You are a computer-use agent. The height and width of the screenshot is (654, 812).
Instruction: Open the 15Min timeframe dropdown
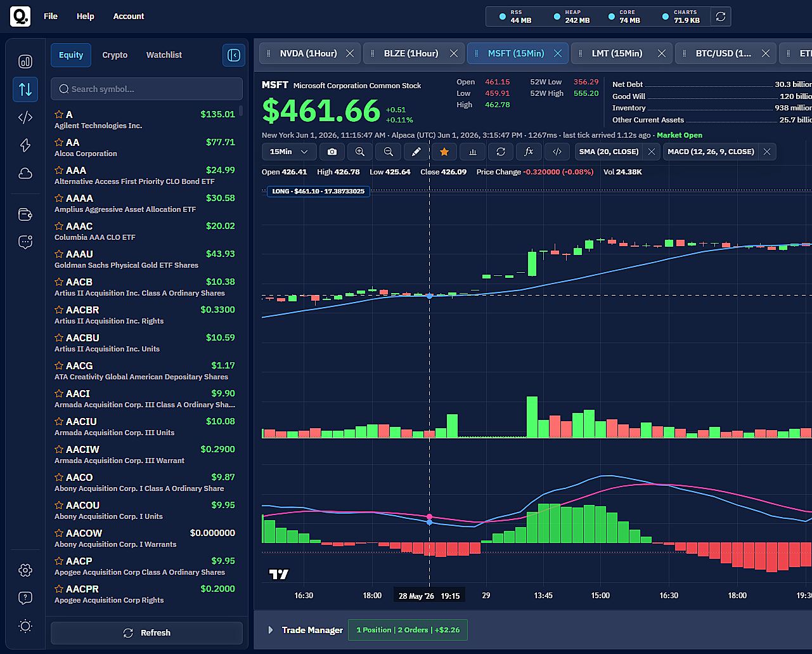[x=288, y=152]
